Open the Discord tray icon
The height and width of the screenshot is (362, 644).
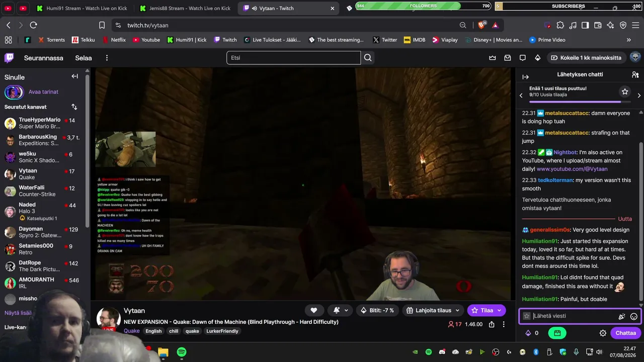pos(442,352)
